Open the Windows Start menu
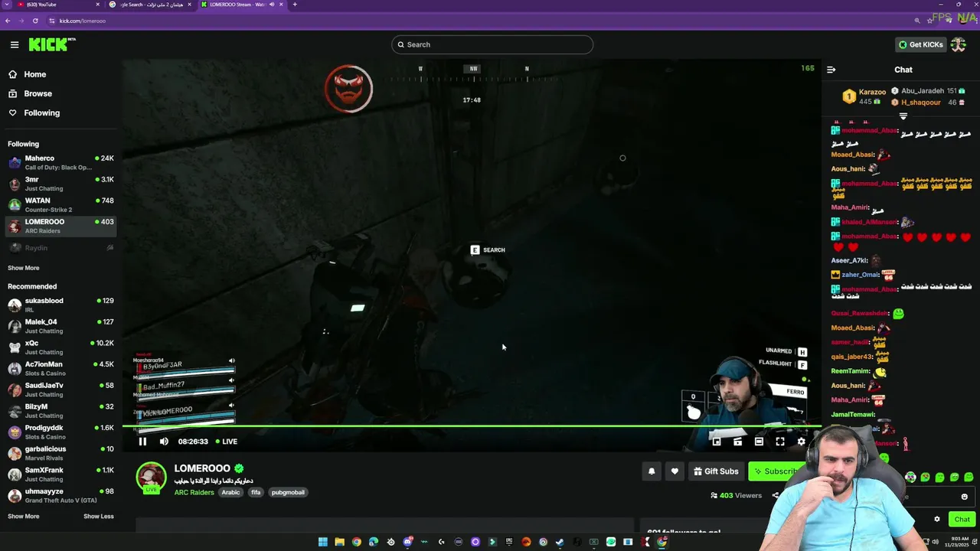Screen dimensions: 980x551 pos(323,542)
